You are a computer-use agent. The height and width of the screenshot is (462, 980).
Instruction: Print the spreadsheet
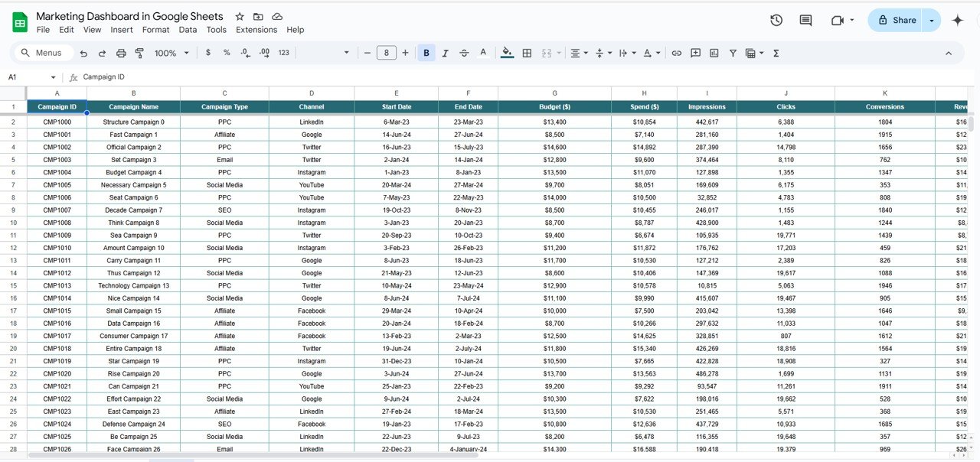pos(121,53)
